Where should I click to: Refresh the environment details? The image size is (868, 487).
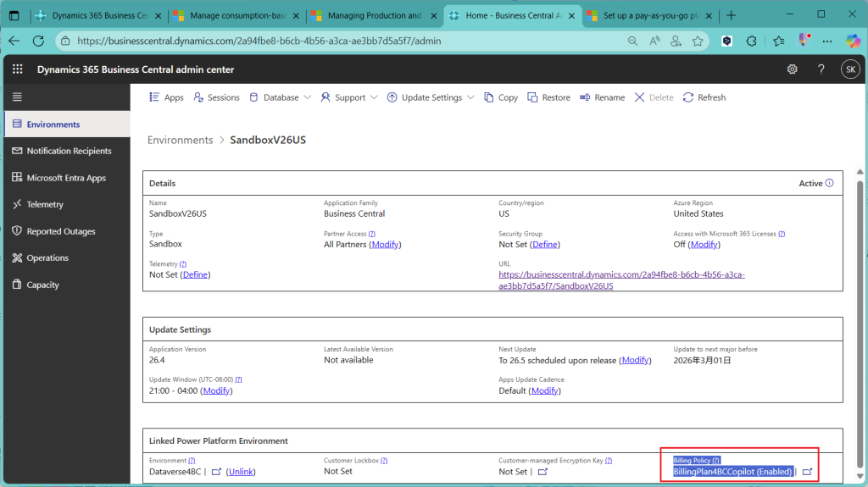click(x=704, y=97)
